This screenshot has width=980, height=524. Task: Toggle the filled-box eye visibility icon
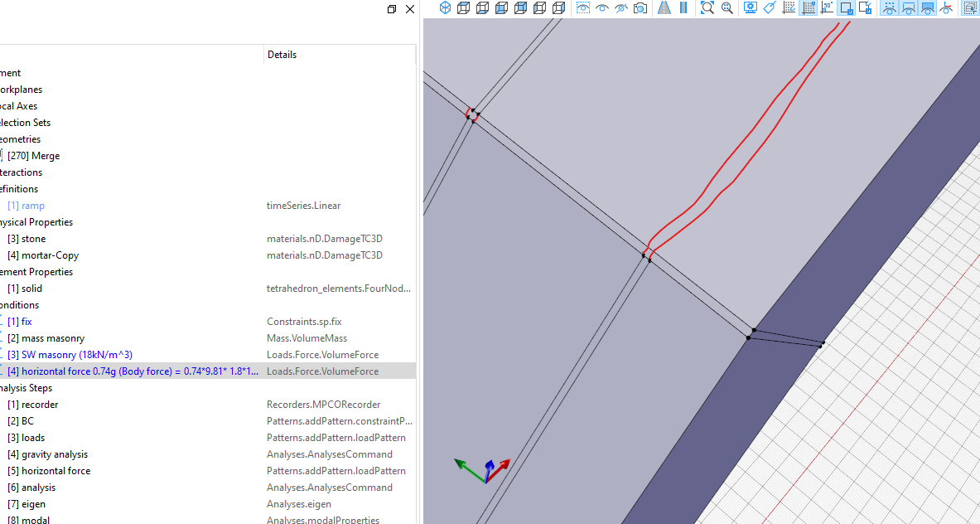pyautogui.click(x=928, y=7)
